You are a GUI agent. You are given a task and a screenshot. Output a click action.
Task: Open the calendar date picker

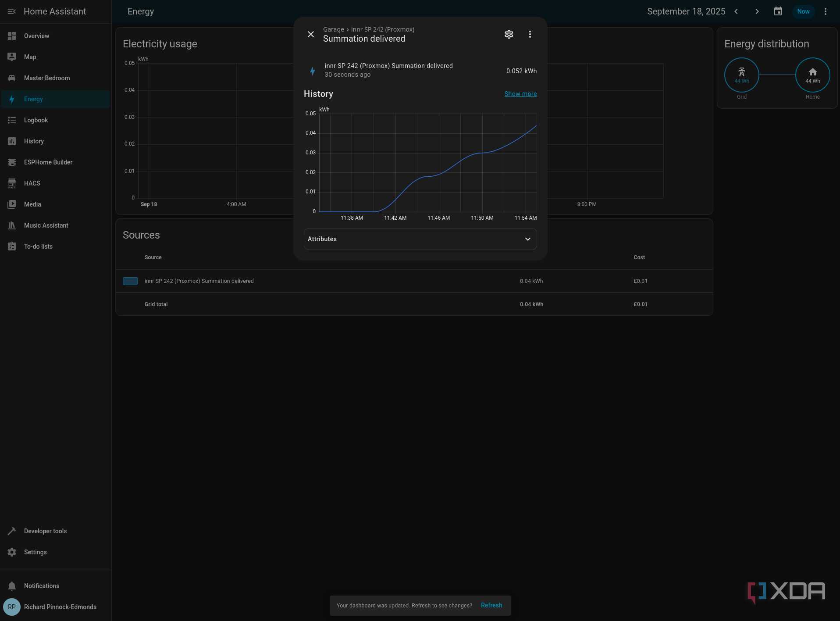(x=778, y=11)
